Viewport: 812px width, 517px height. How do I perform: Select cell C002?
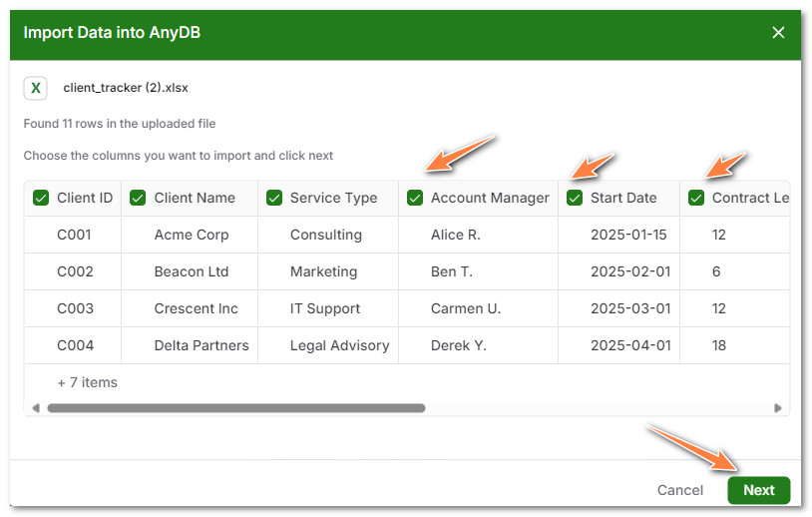tap(75, 271)
